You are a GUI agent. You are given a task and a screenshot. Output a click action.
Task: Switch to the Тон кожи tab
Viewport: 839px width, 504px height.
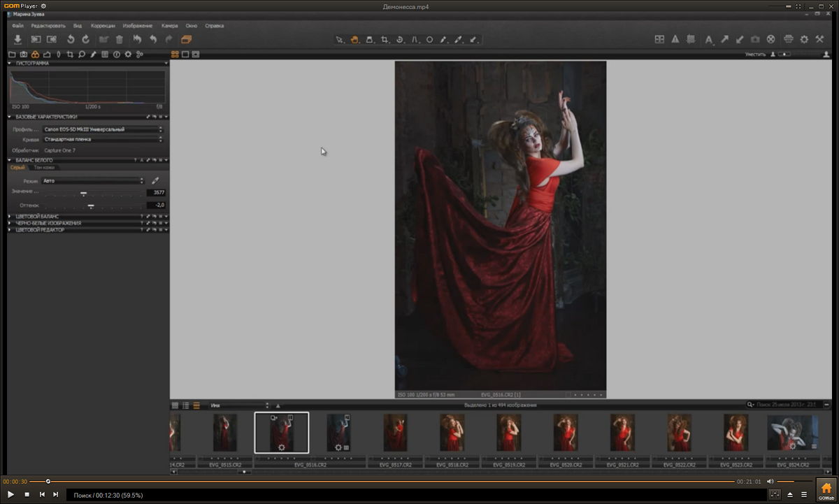click(x=44, y=168)
